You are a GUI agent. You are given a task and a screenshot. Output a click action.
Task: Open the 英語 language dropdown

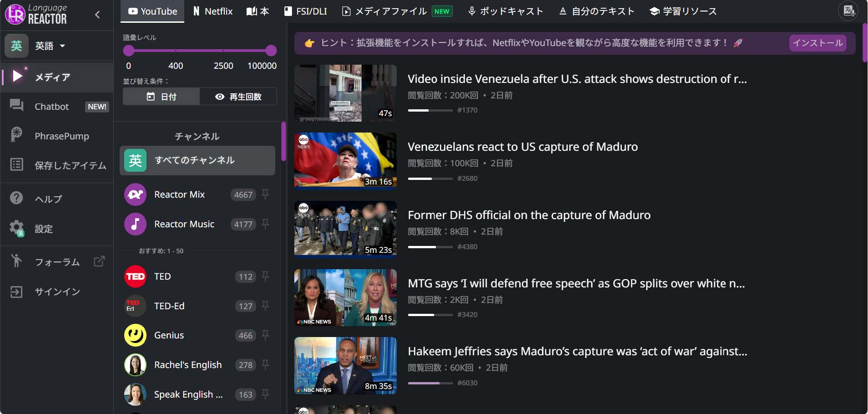[50, 46]
